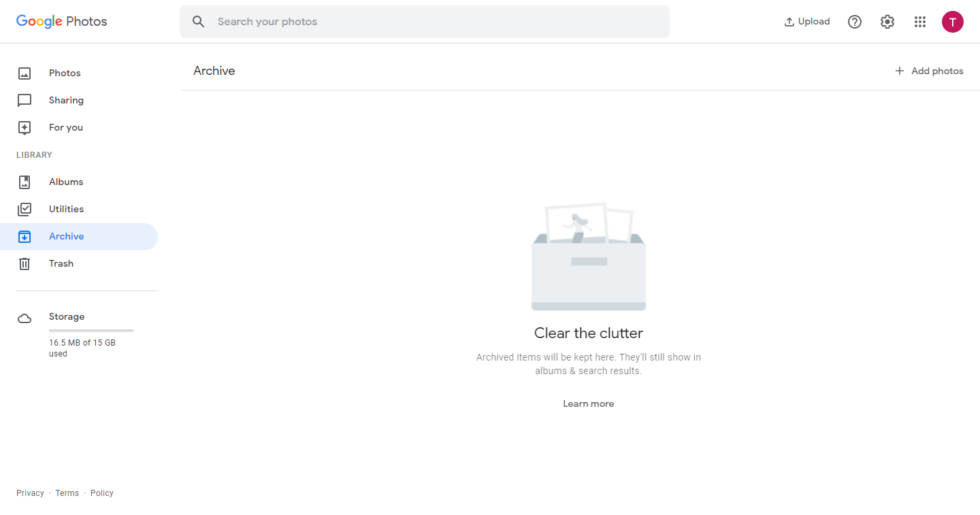Open Settings gear icon
This screenshot has height=515, width=980.
coord(887,22)
